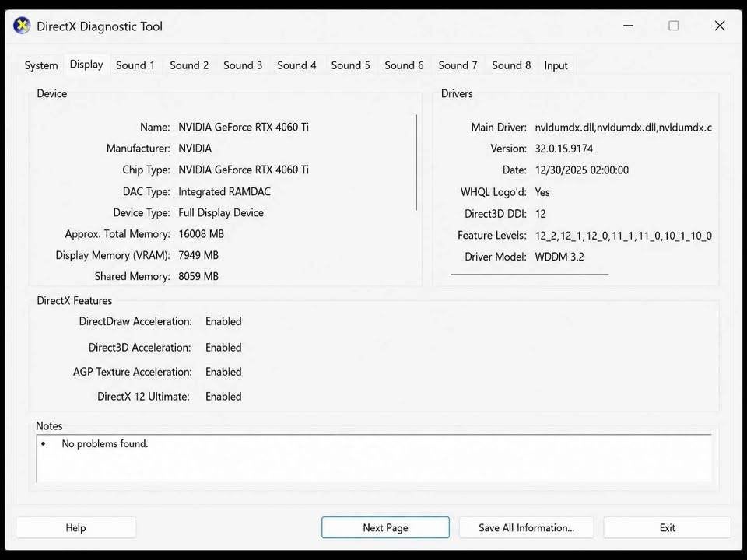
Task: Click the Device panel vertical scrollbar
Action: [x=416, y=163]
